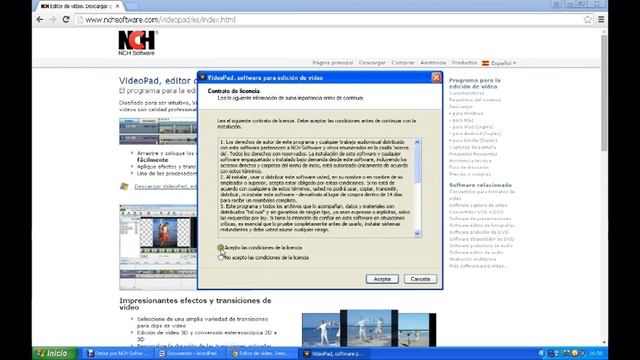Open 'Asistencia' in the top navigation
Viewport: 640px width, 360px height.
pos(433,63)
